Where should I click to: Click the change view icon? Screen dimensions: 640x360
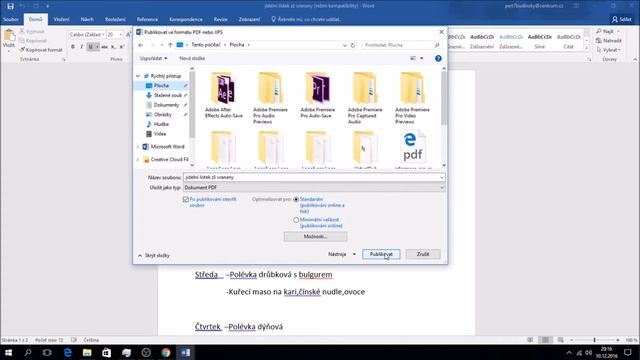point(413,58)
